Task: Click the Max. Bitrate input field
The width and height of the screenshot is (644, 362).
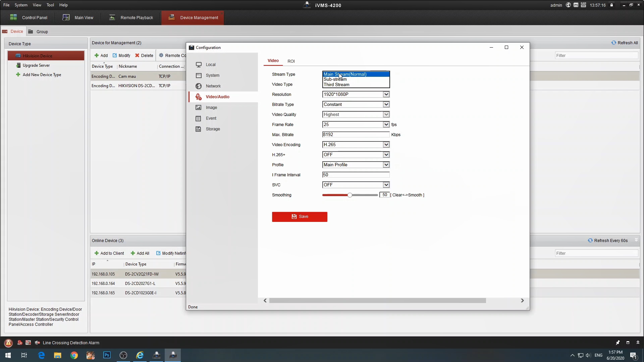Action: tap(356, 135)
